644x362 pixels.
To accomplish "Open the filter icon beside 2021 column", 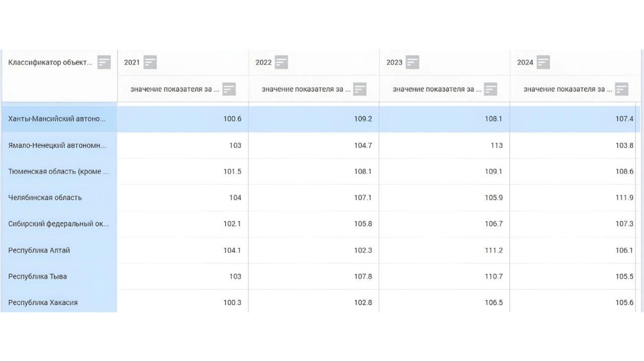I will point(150,62).
